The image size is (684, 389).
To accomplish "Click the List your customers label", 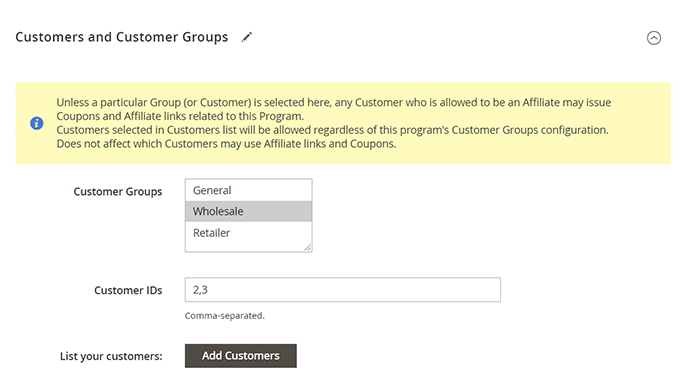I will click(x=111, y=356).
